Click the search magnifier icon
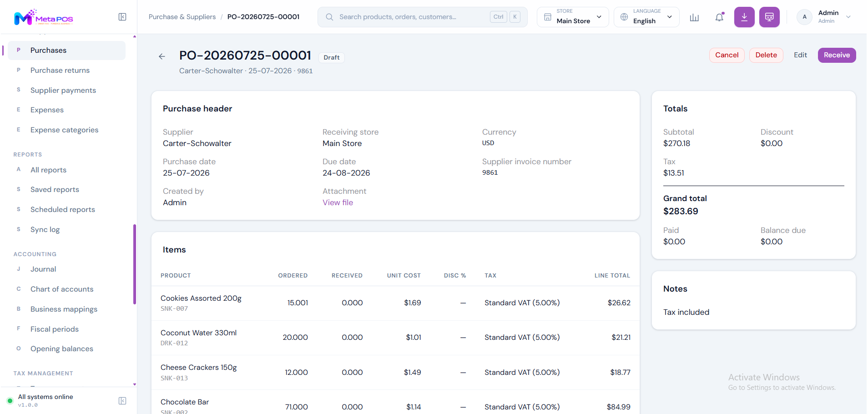The height and width of the screenshot is (414, 868). (x=329, y=17)
